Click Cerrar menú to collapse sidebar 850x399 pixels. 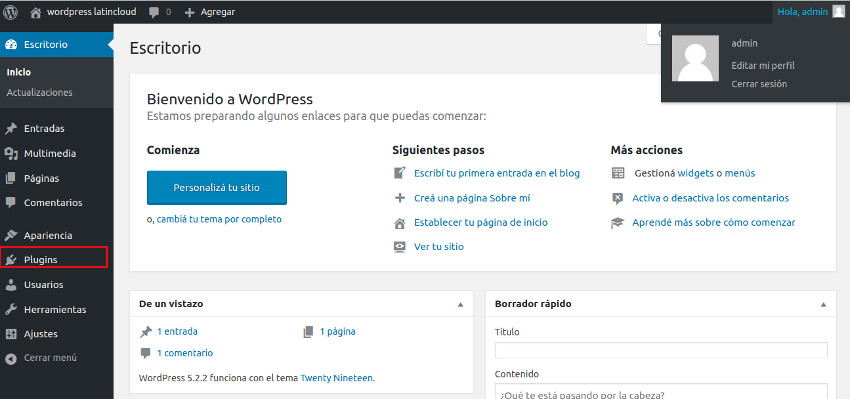pyautogui.click(x=50, y=358)
